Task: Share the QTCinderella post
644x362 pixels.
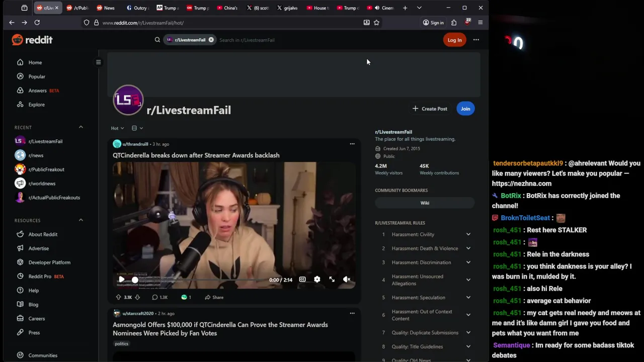Action: [x=214, y=297]
